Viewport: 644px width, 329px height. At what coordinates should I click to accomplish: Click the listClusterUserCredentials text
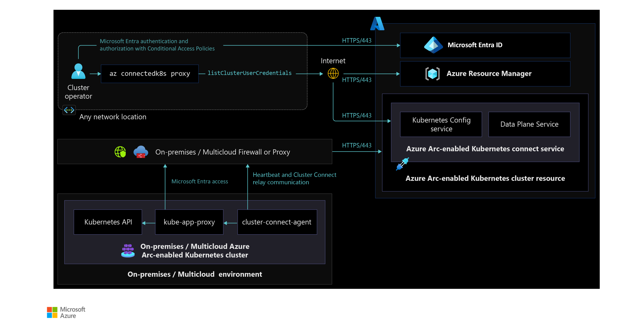point(250,73)
